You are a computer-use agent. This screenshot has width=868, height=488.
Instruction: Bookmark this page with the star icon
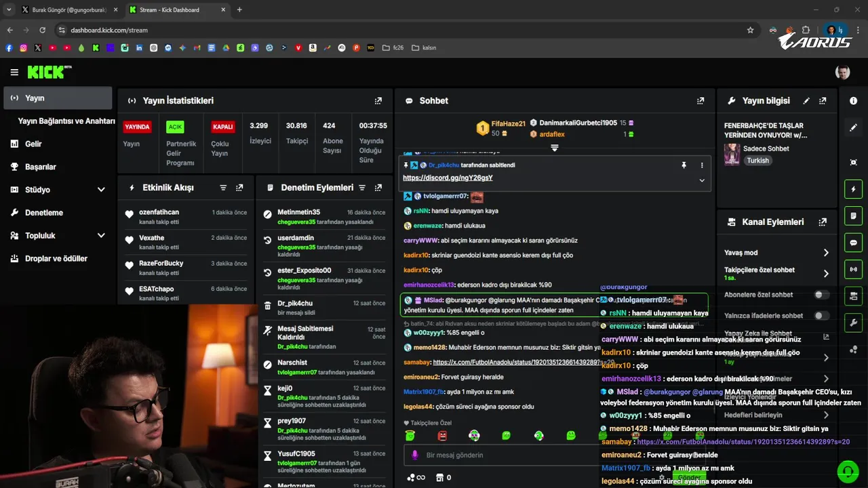(751, 30)
